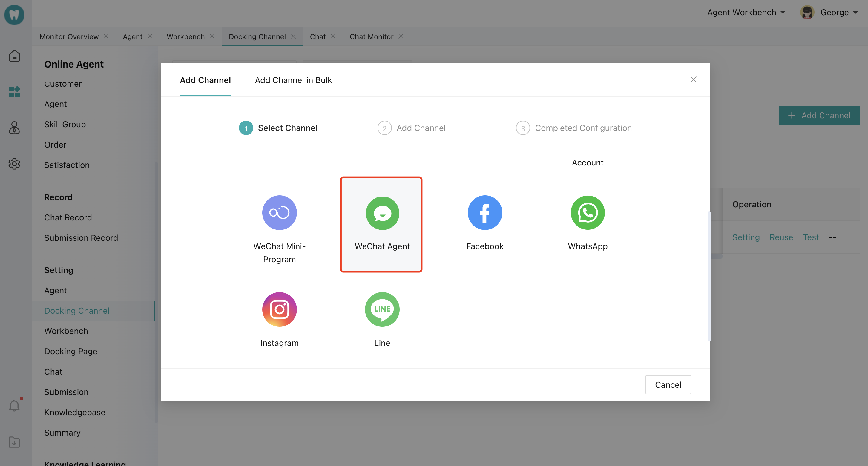
Task: Switch to the Chat page tab
Action: (x=318, y=36)
